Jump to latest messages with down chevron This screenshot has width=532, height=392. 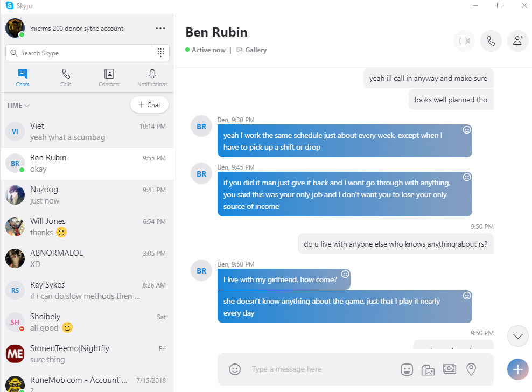click(518, 337)
